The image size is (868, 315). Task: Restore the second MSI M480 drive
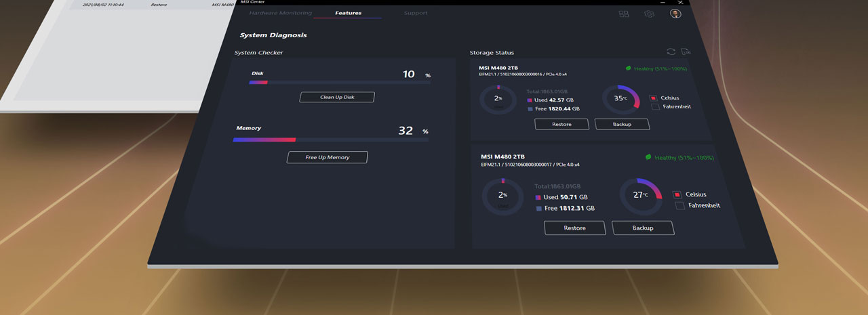pyautogui.click(x=574, y=228)
